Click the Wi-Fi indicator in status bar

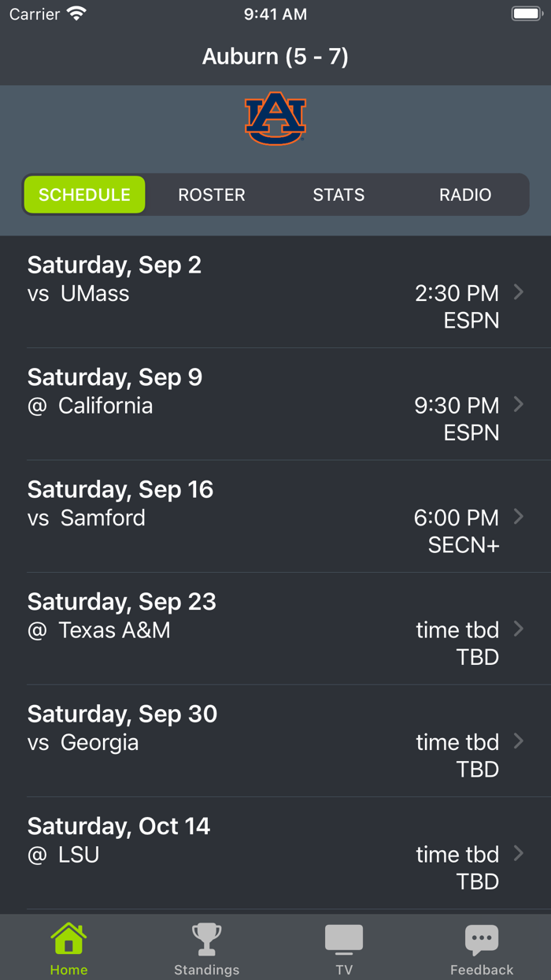(x=75, y=13)
